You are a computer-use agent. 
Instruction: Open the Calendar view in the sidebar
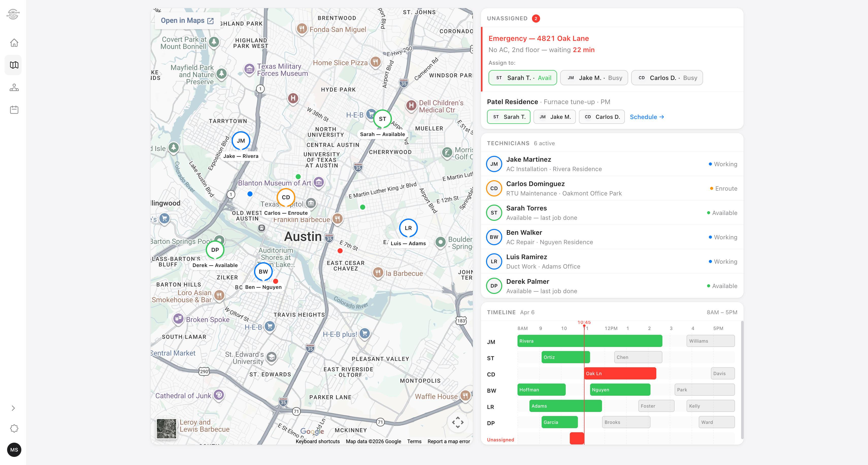point(14,109)
